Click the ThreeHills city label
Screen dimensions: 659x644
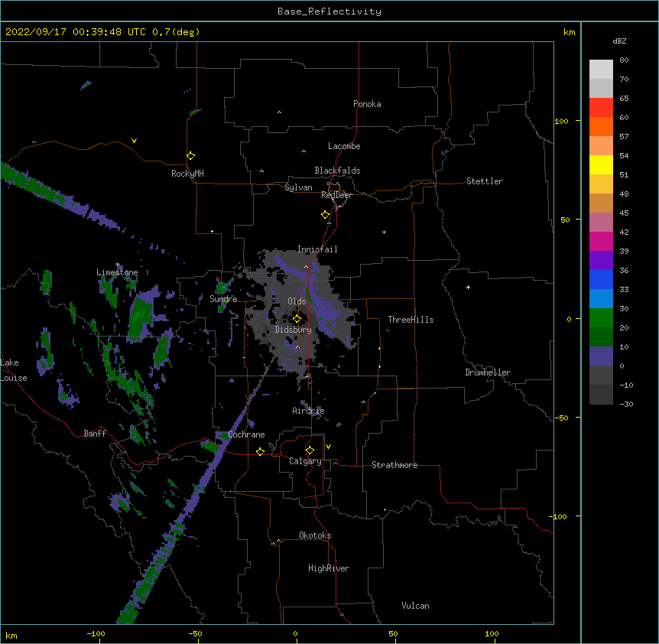click(411, 320)
